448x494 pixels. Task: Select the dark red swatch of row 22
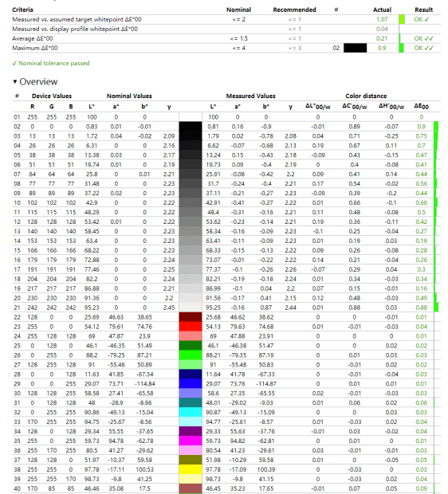click(x=191, y=317)
